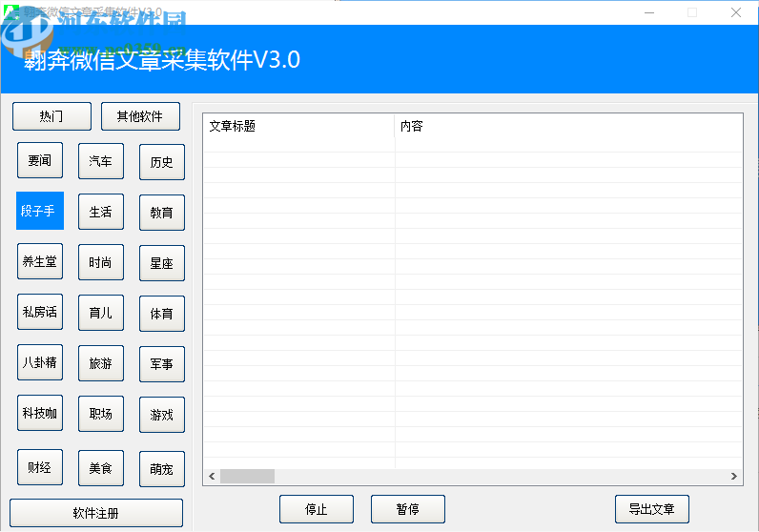Click the horizontal scrollbar thumb
759x532 pixels.
tap(247, 477)
